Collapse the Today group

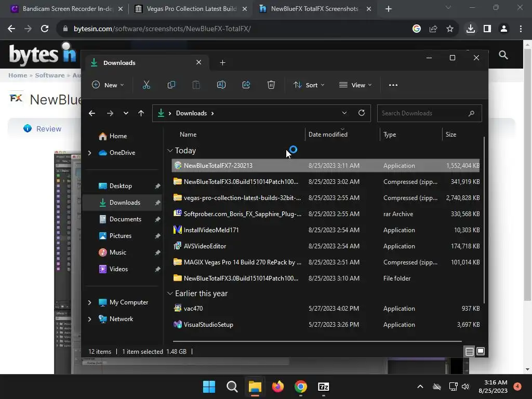point(170,151)
